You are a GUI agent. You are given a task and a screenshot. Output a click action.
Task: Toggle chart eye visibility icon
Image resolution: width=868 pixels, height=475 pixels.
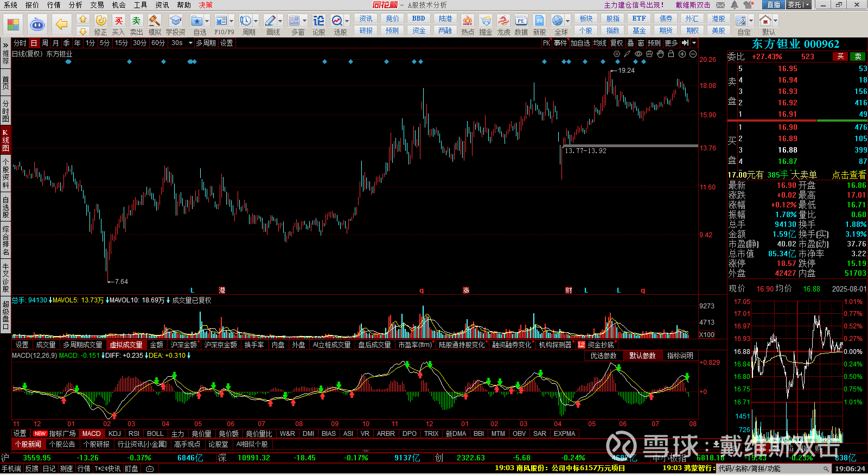tap(639, 54)
